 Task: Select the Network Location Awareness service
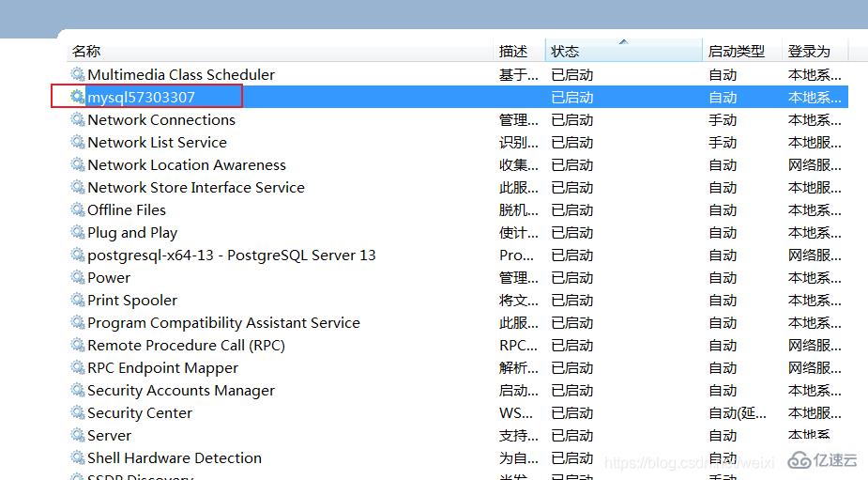187,165
